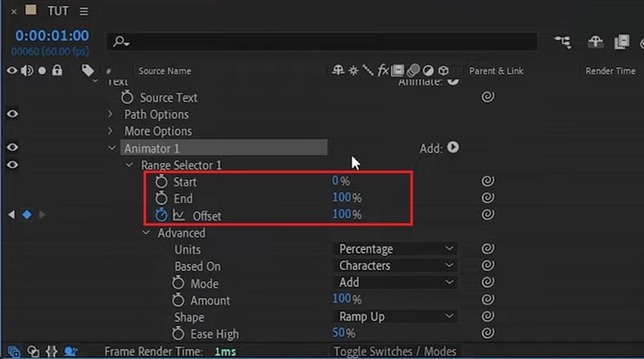Go to next Offset keyframe

42,214
